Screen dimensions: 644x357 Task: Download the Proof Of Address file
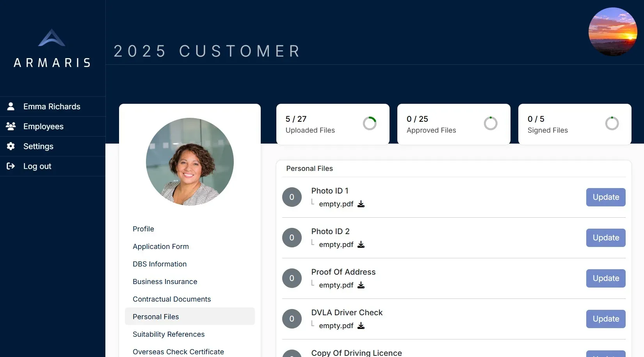(361, 285)
